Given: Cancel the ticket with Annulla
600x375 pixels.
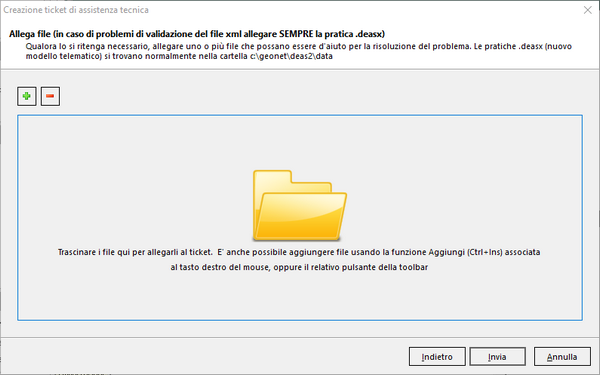Looking at the screenshot, I should 562,357.
